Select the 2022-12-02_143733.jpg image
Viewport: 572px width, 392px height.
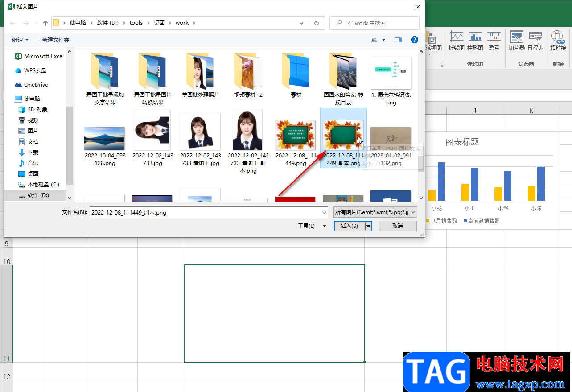pyautogui.click(x=153, y=138)
